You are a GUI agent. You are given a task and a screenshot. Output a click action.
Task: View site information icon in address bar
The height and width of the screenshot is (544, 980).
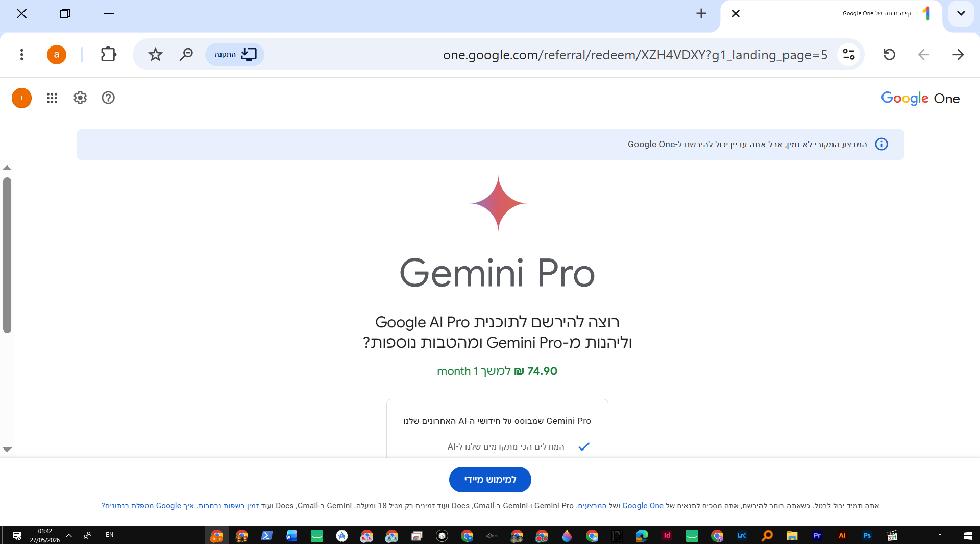tap(849, 55)
